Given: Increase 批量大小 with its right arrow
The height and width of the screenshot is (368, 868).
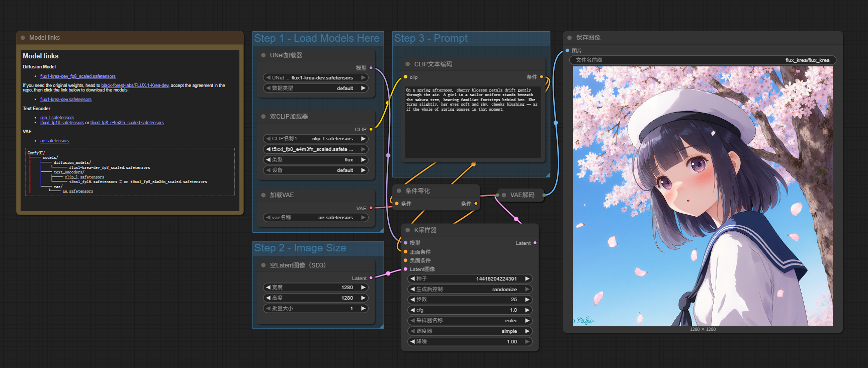Looking at the screenshot, I should 363,309.
